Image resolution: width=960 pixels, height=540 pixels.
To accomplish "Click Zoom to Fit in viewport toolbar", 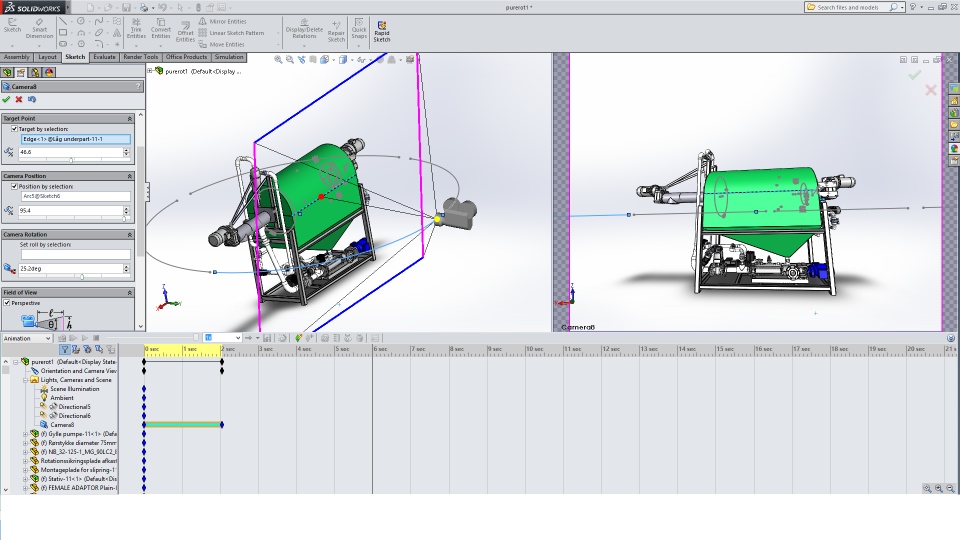I will click(278, 59).
